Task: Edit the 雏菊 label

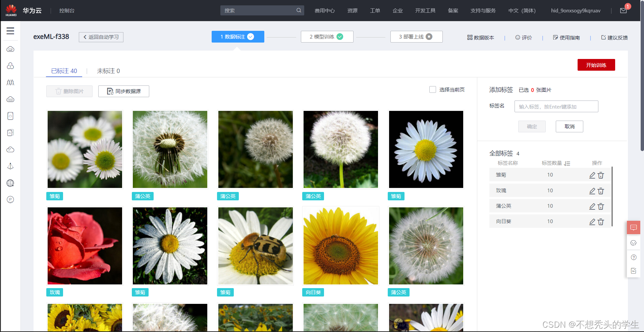Action: 592,175
